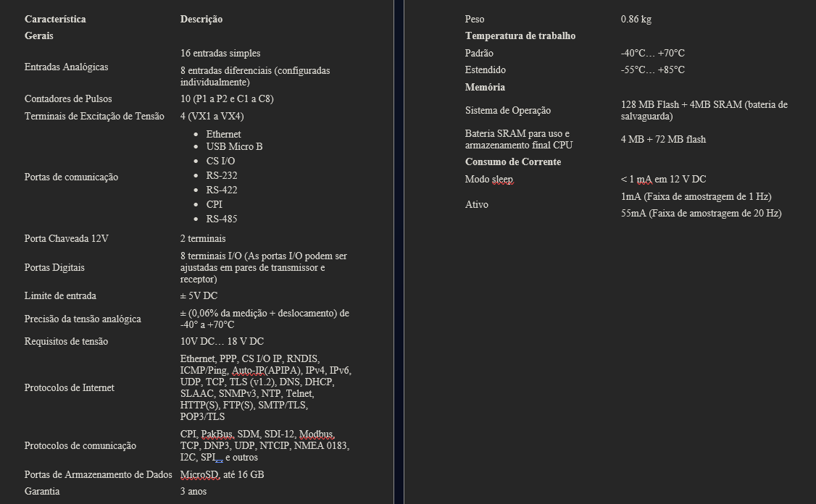The height and width of the screenshot is (504, 816).
Task: Click the 'Garantia' row label
Action: tap(42, 492)
